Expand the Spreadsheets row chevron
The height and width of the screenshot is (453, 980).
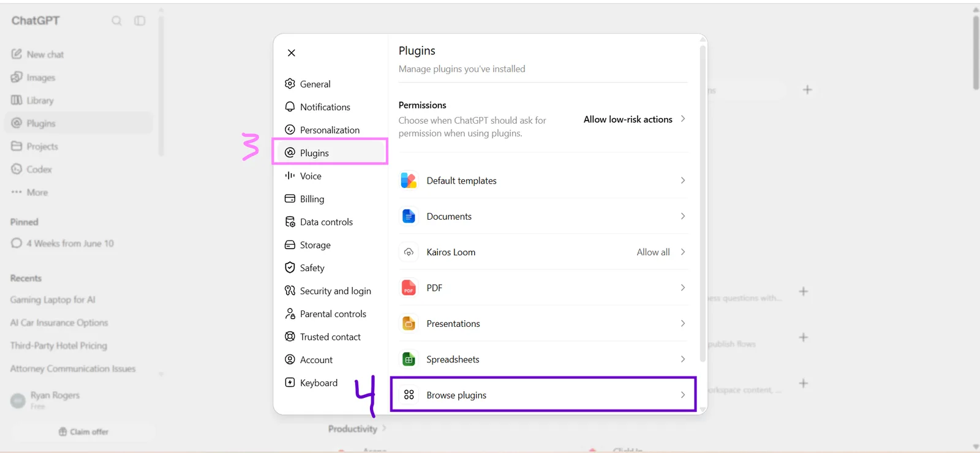click(x=683, y=359)
